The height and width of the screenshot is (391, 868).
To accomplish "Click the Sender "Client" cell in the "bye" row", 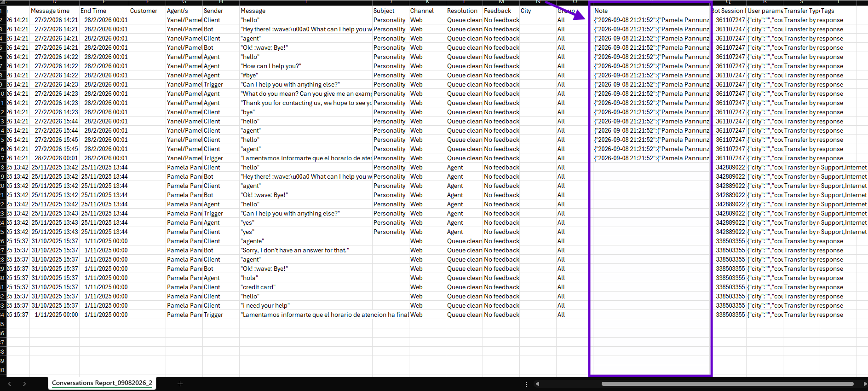I will [x=221, y=112].
